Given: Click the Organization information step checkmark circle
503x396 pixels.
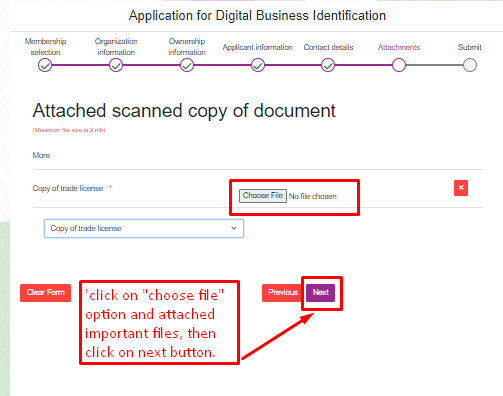Looking at the screenshot, I should click(116, 65).
